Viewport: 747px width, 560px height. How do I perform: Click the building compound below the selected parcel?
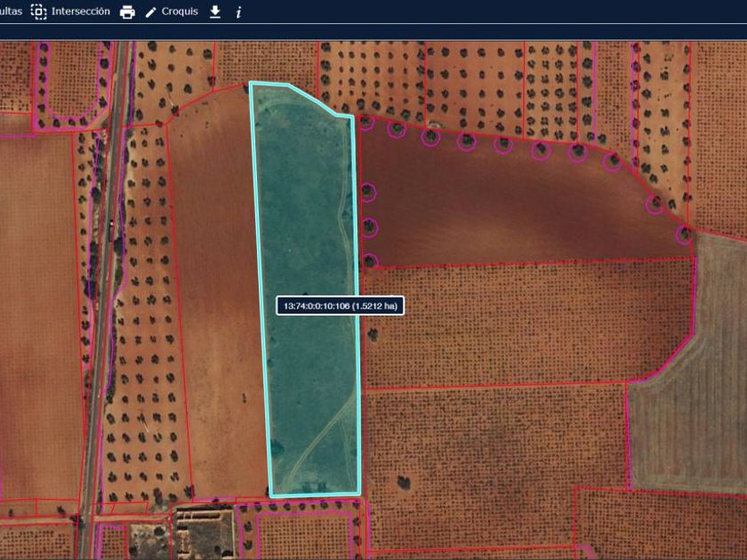tap(204, 531)
